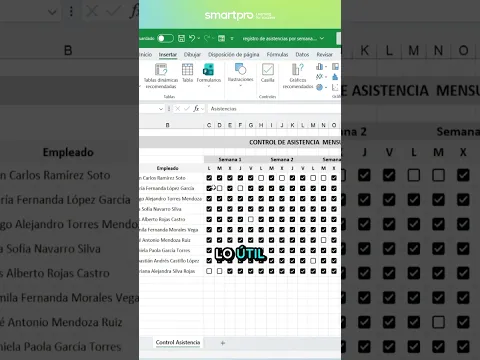Click the map globe chart icon
Screen dimensions: 480x360
319,87
